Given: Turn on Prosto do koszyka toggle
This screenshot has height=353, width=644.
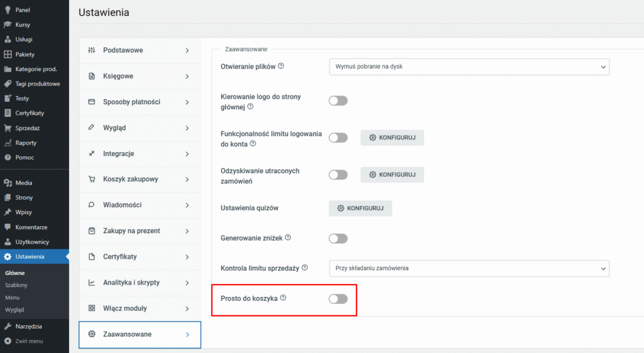Looking at the screenshot, I should [338, 299].
